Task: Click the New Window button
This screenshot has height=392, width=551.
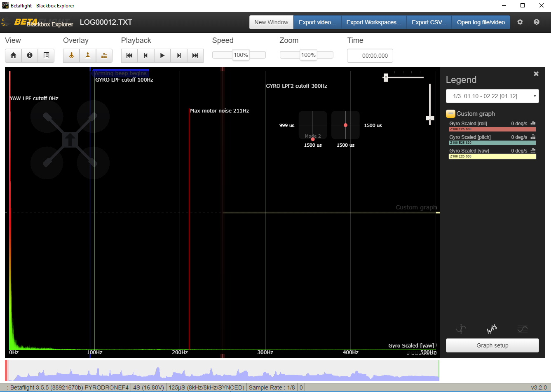Action: (x=271, y=22)
